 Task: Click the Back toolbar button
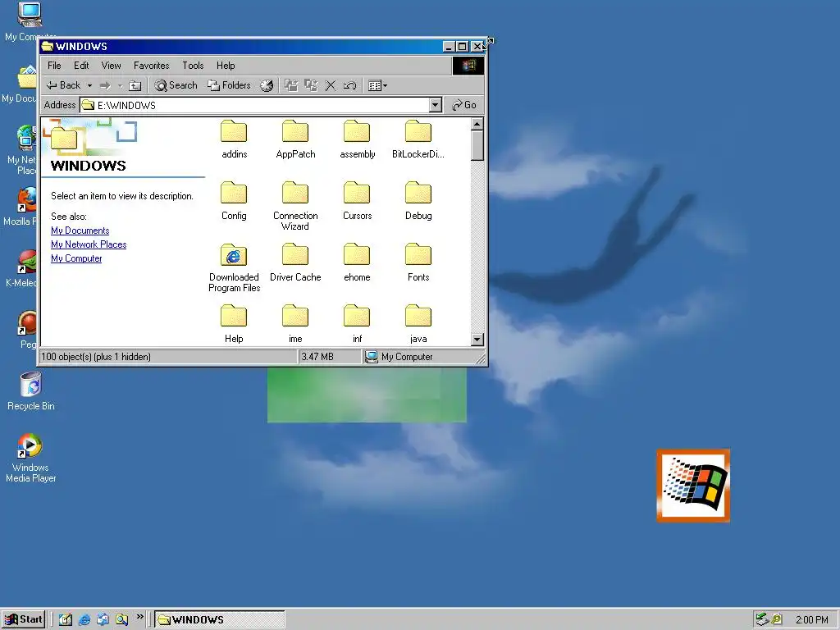63,85
